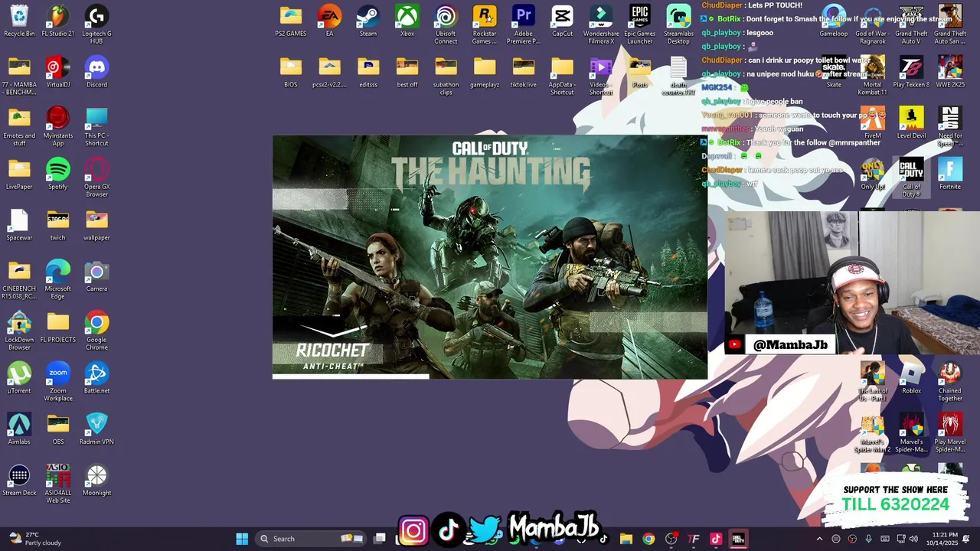Open the wallpaper folder icon
This screenshot has width=980, height=551.
click(96, 225)
